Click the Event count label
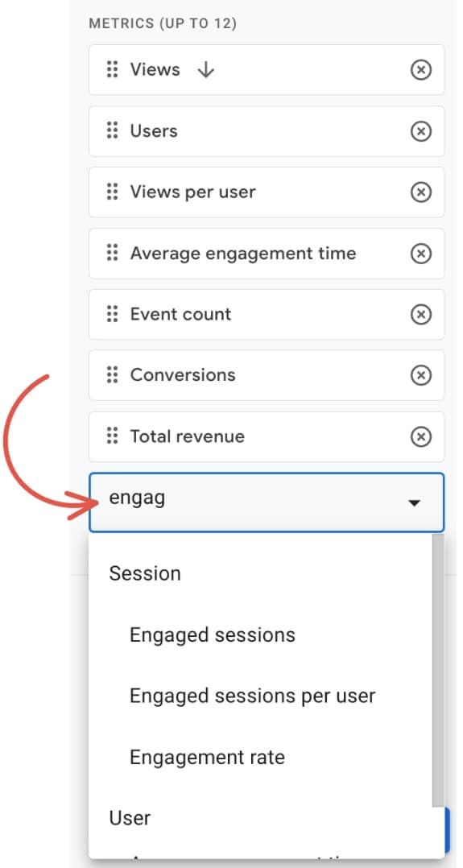The height and width of the screenshot is (868, 463). point(180,314)
